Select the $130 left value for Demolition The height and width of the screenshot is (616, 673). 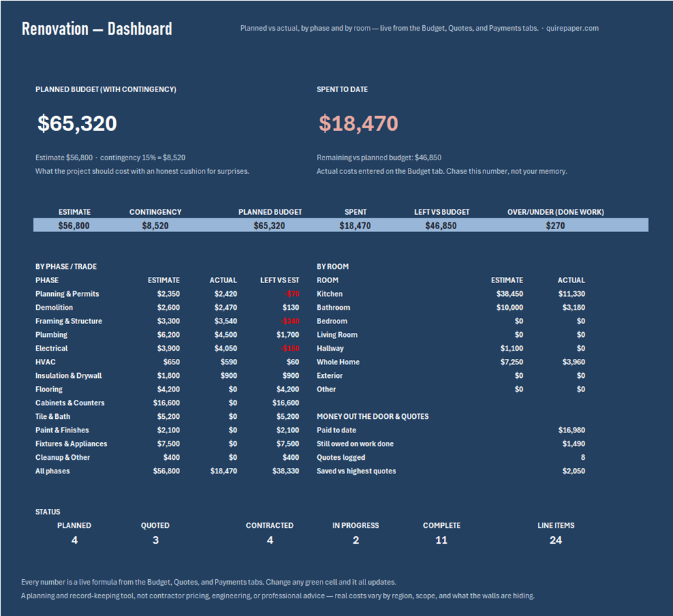(291, 308)
